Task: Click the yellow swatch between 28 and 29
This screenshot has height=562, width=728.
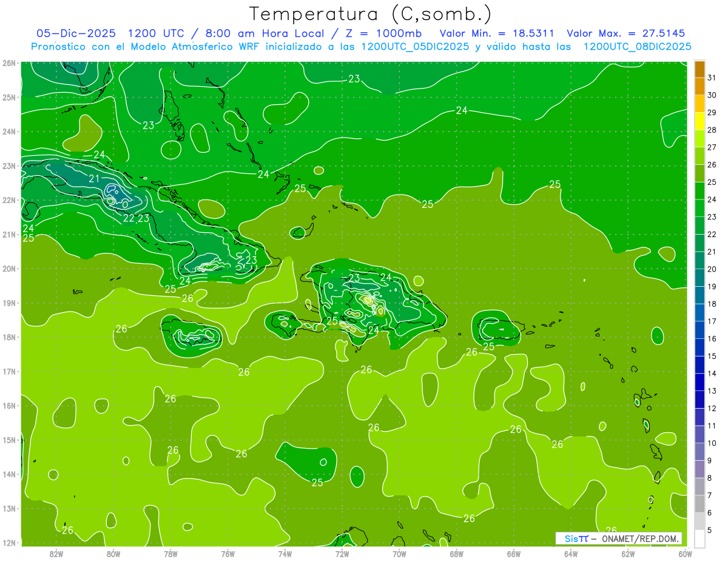Action: (699, 121)
